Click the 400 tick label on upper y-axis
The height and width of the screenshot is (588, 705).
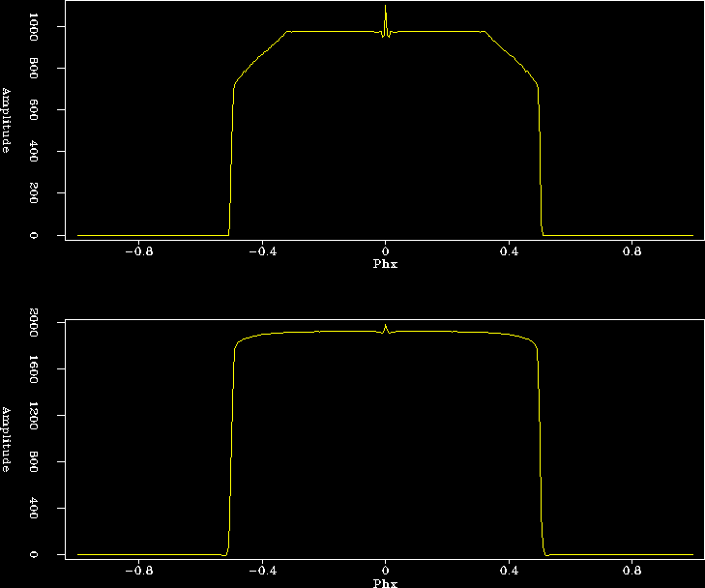(34, 152)
